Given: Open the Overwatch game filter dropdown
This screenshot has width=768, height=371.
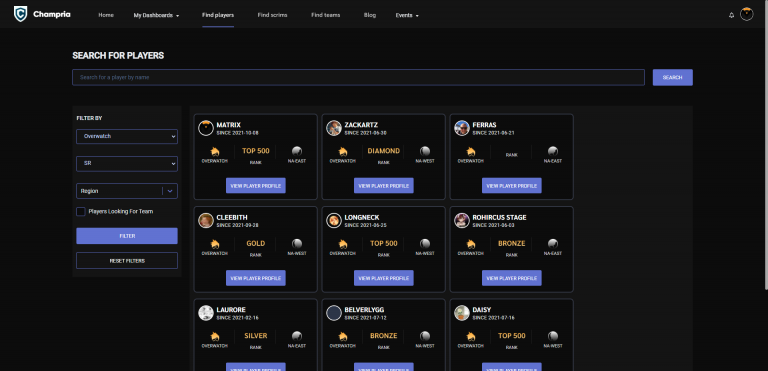Looking at the screenshot, I should point(127,136).
